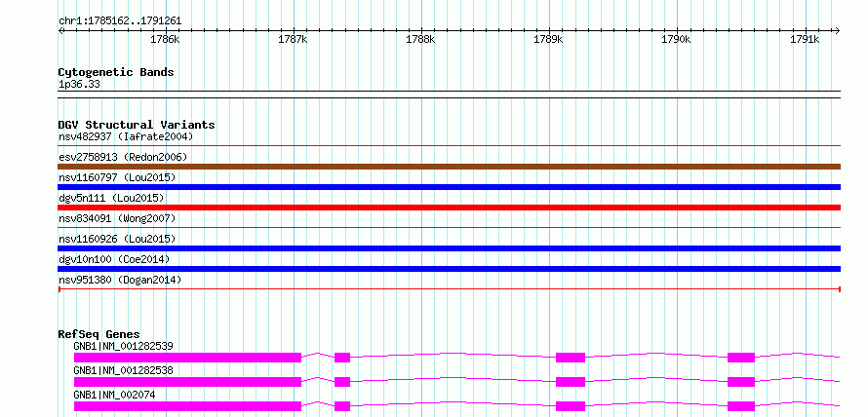Click the large first exon of NM_001282538
This screenshot has height=417, width=868.
[x=187, y=382]
